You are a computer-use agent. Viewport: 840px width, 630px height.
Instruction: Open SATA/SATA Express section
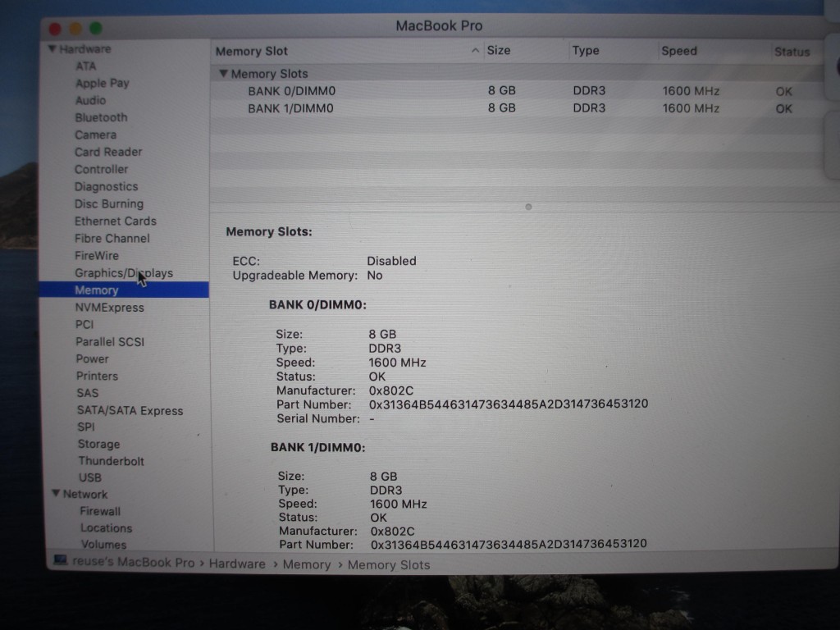(130, 410)
